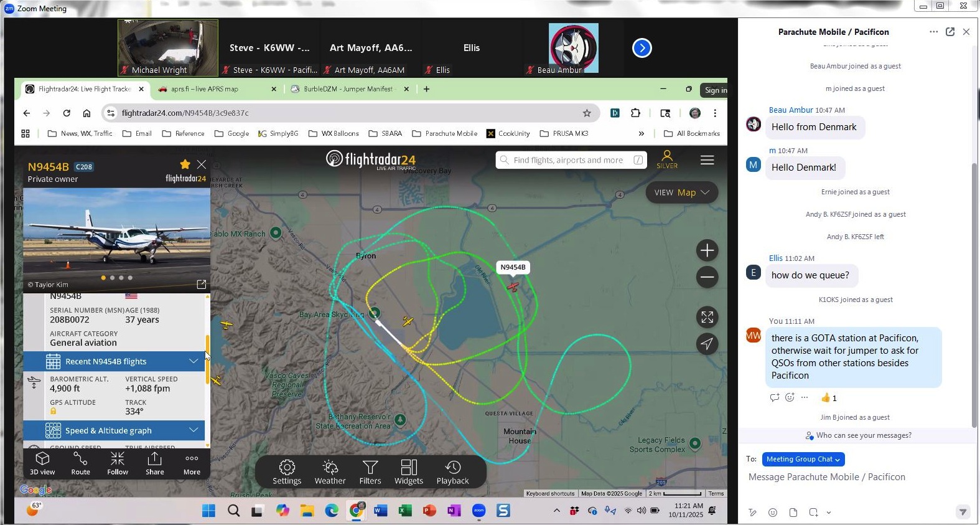Click the 'Who can see your messages?' link
The image size is (980, 525).
pyautogui.click(x=863, y=435)
